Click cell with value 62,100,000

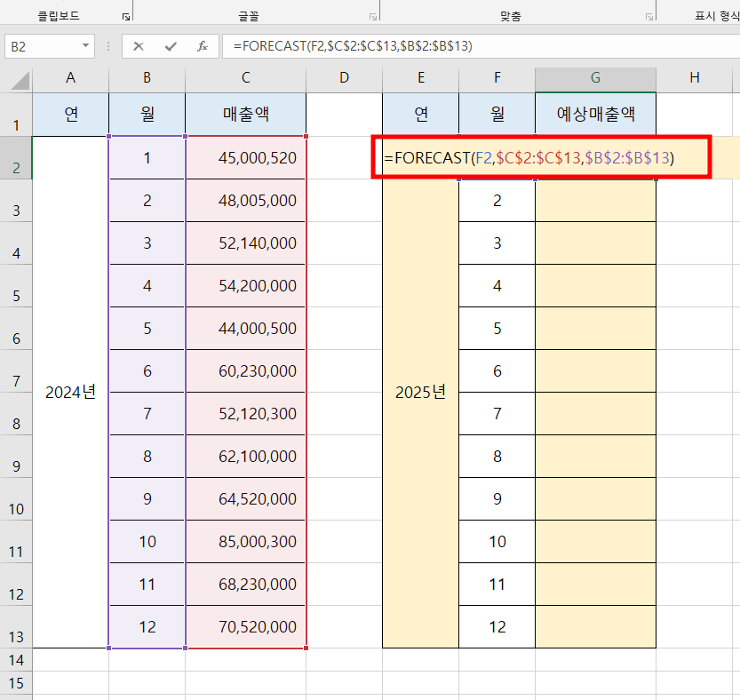245,456
